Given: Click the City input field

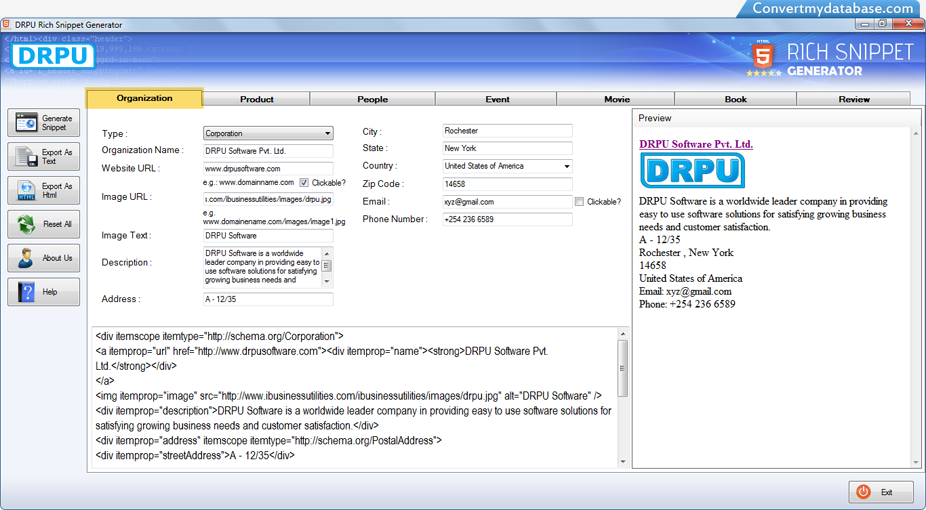Looking at the screenshot, I should click(x=507, y=131).
